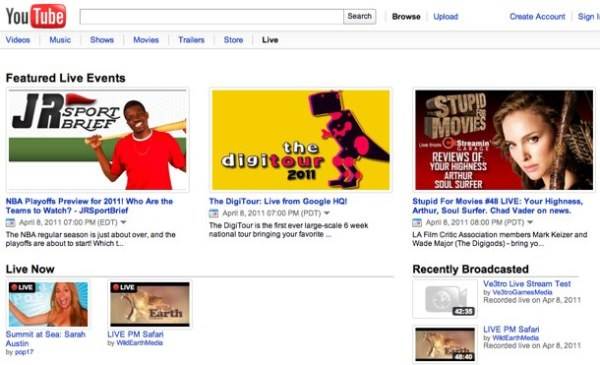The height and width of the screenshot is (365, 600).
Task: Click the Search button
Action: click(360, 16)
